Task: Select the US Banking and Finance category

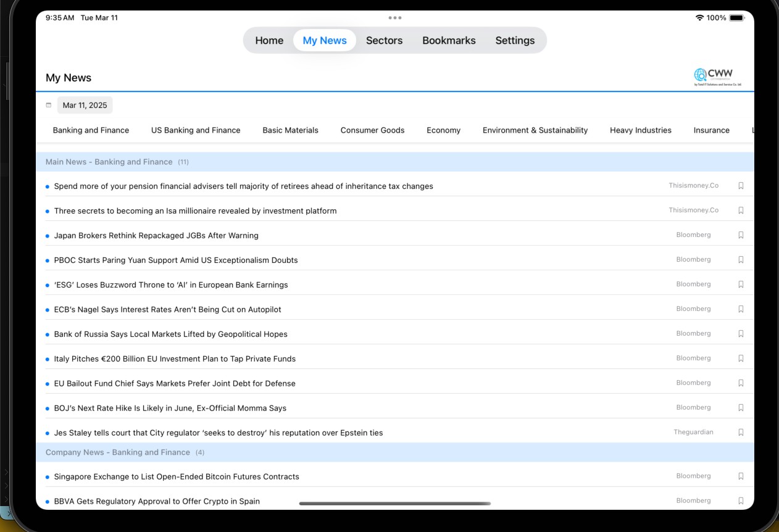Action: click(x=196, y=130)
